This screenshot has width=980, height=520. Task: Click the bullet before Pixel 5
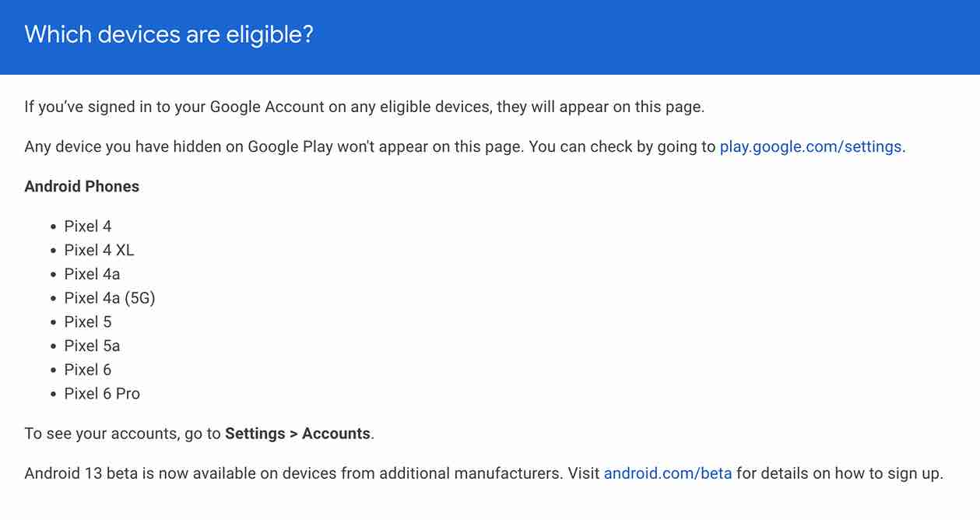pos(54,323)
